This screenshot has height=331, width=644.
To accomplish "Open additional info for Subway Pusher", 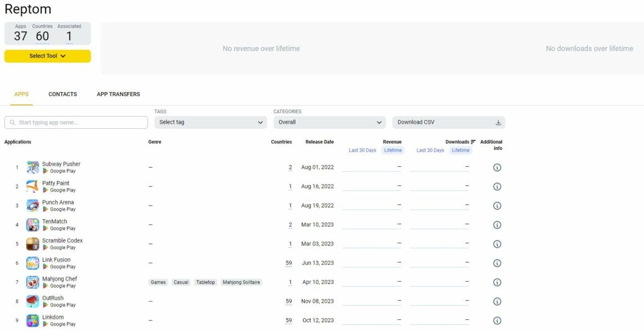I will pos(497,167).
